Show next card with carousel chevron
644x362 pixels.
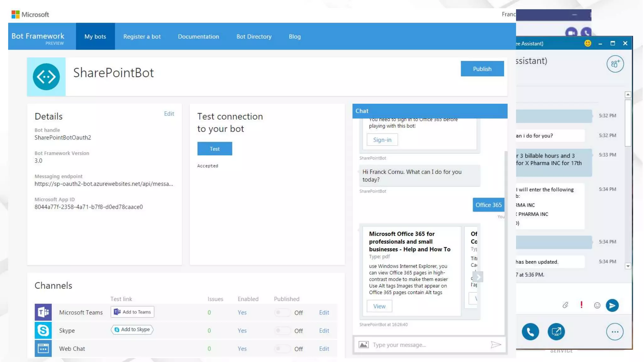click(x=478, y=277)
